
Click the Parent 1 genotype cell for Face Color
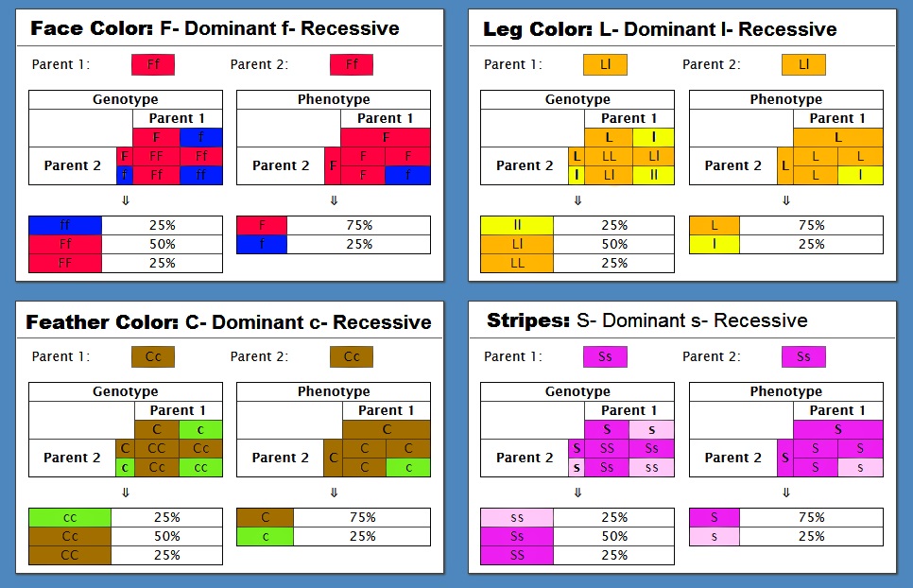152,65
